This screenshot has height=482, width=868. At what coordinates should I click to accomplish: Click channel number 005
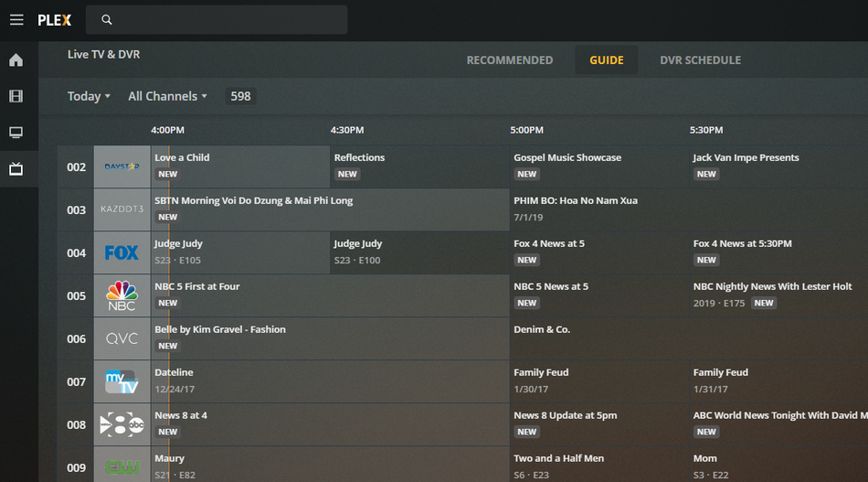(x=76, y=295)
